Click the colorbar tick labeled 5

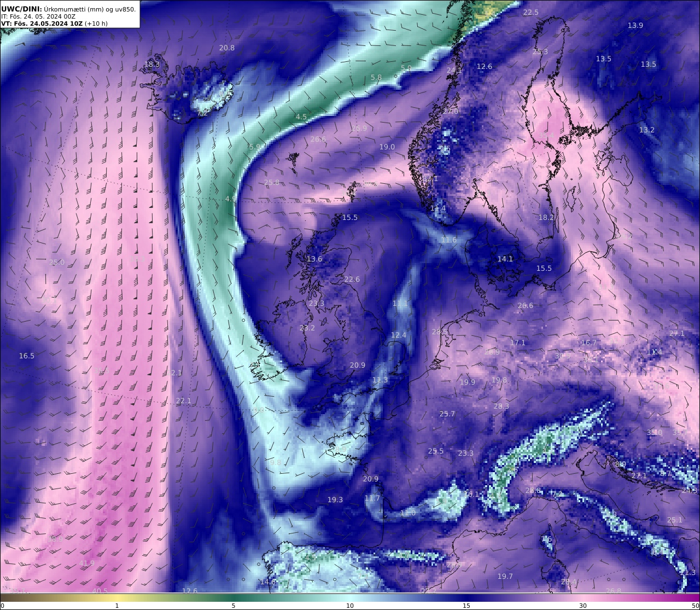coord(234,606)
